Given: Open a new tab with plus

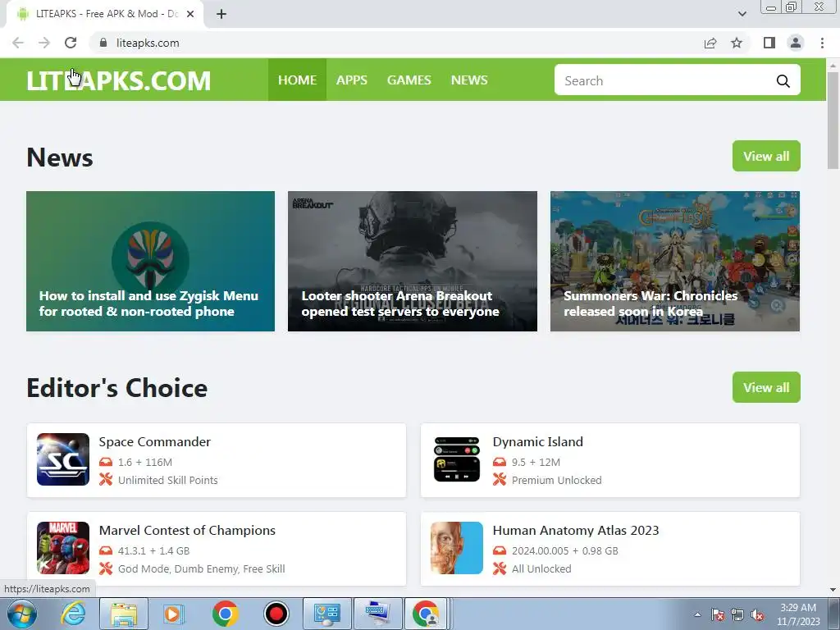Looking at the screenshot, I should pos(221,14).
